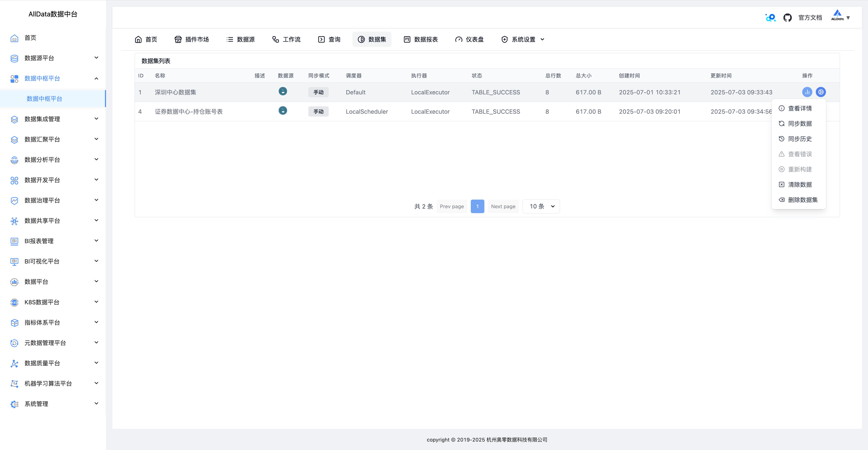Click the AllData avatar logo in header
Viewport: 868px width, 450px height.
837,15
